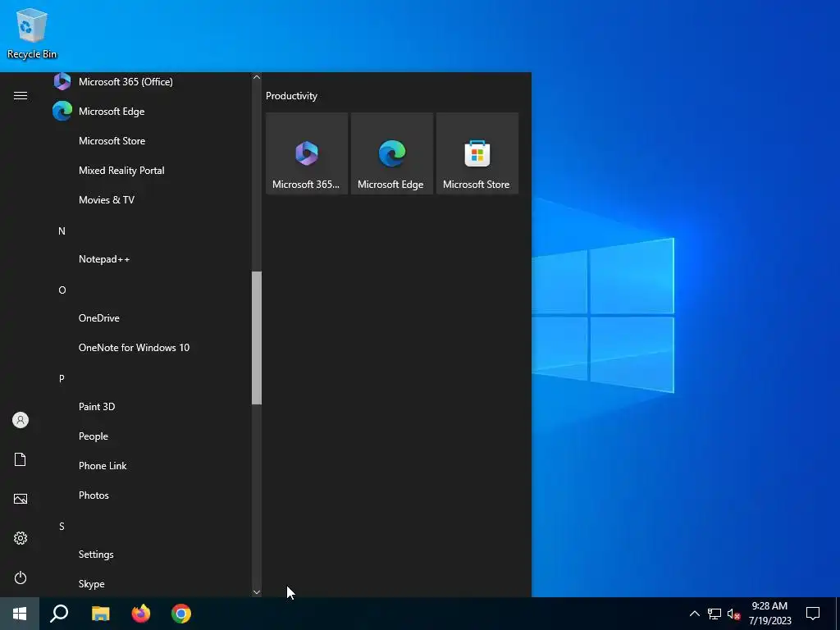Image resolution: width=840 pixels, height=630 pixels.
Task: Click the Productivity group heading
Action: pyautogui.click(x=291, y=96)
